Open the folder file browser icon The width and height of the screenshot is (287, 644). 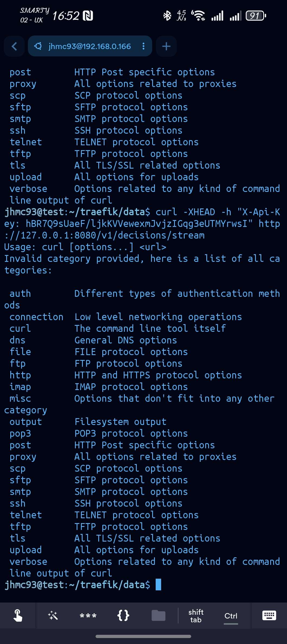(158, 616)
